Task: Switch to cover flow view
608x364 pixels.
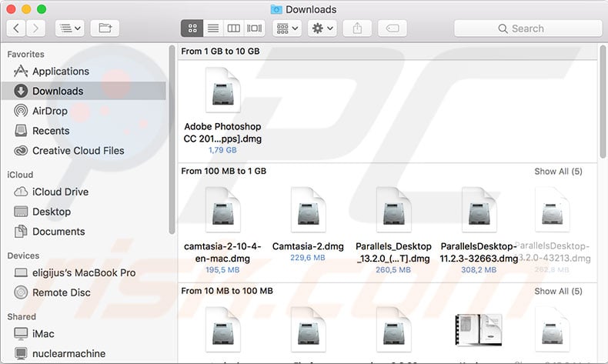Action: (255, 28)
